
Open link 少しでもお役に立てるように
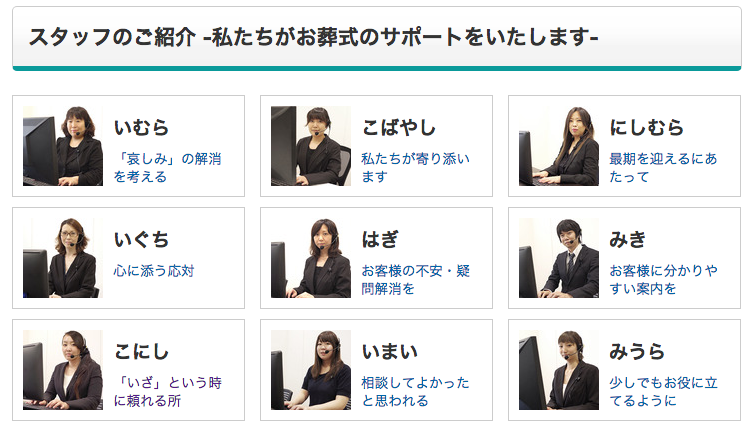(x=664, y=392)
